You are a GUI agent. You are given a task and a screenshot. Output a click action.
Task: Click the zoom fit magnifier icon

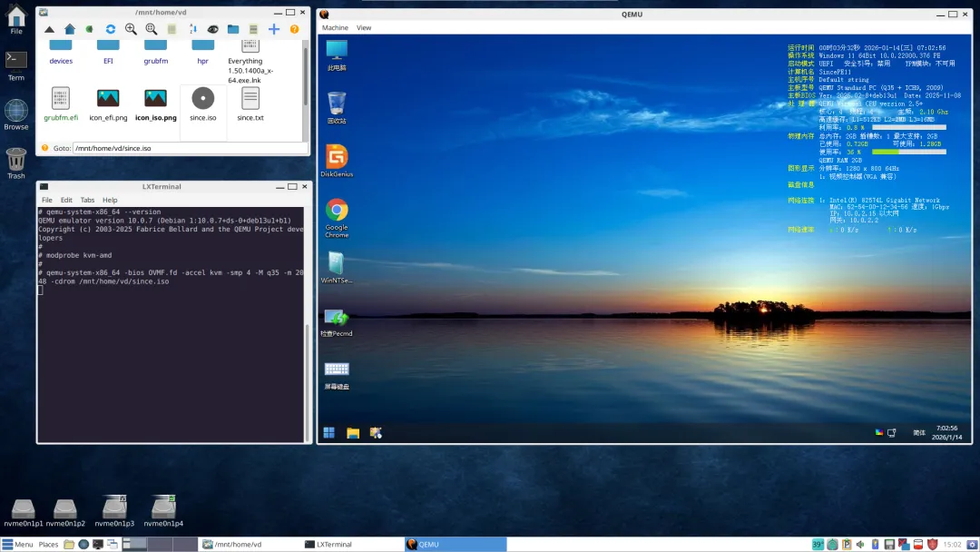(152, 29)
